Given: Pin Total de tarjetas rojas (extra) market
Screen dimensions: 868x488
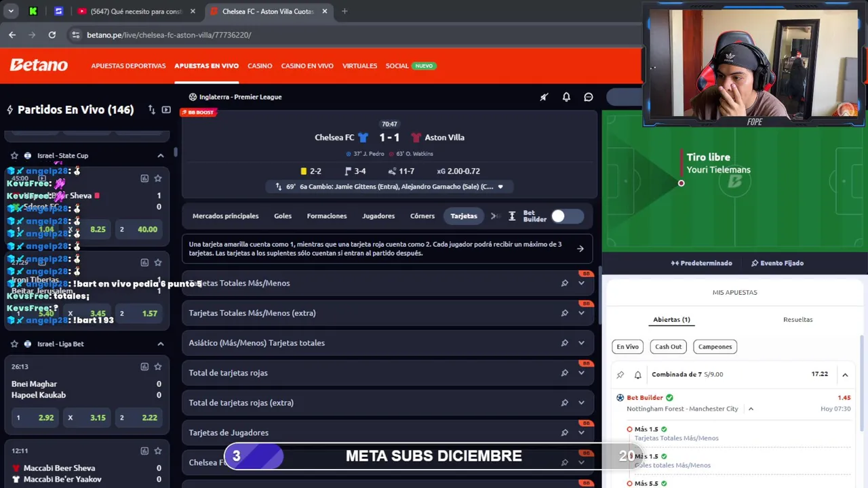Looking at the screenshot, I should click(x=564, y=403).
